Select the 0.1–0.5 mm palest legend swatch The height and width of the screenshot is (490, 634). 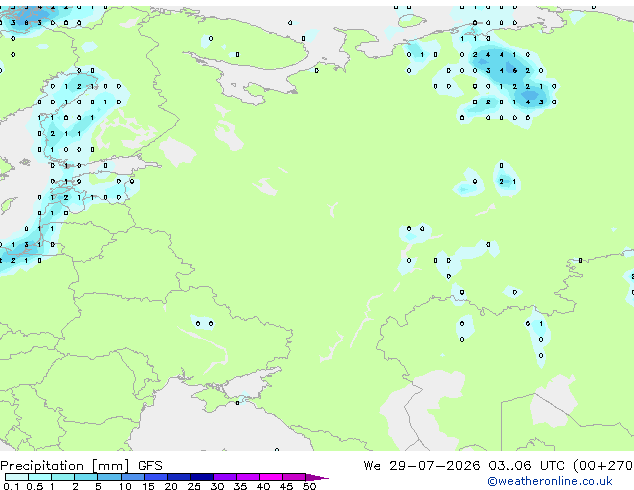17,477
